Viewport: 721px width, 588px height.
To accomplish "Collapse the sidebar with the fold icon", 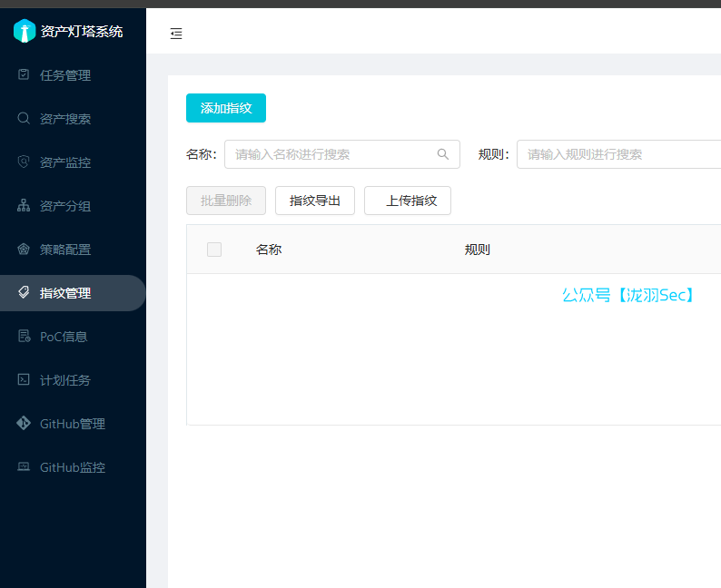I will pos(176,34).
